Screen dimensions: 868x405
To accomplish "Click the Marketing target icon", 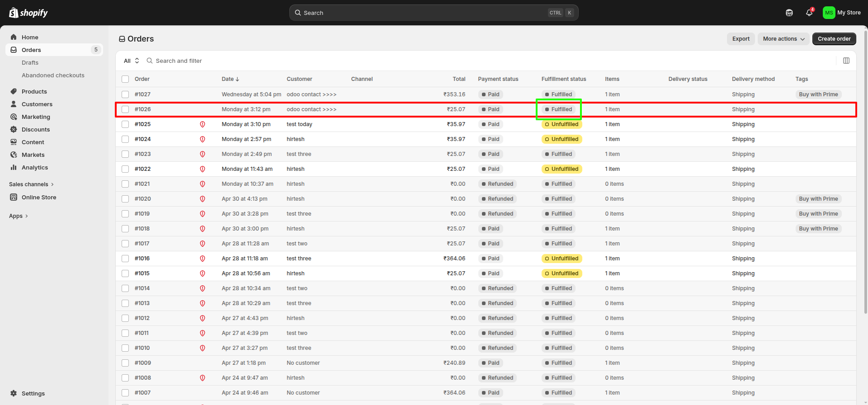I will click(x=14, y=117).
